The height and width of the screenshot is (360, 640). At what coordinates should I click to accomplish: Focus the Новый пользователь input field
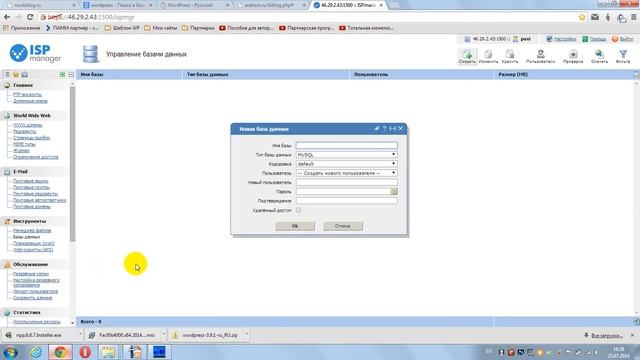[x=347, y=182]
